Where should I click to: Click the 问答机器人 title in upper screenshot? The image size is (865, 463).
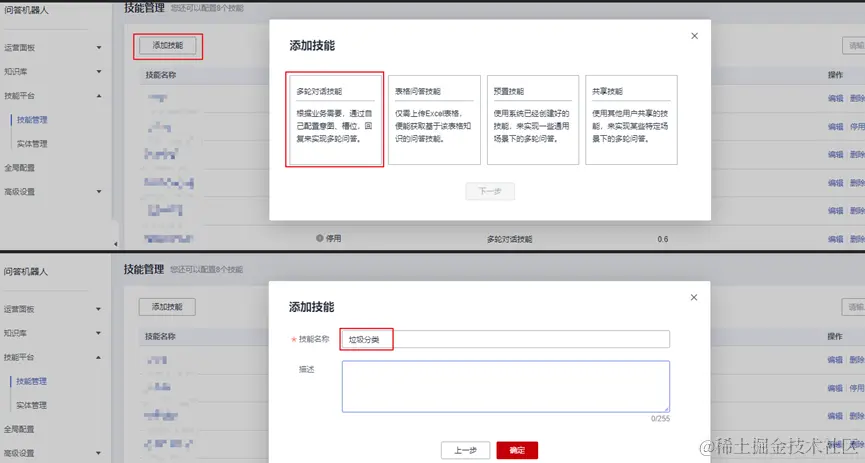pos(26,10)
